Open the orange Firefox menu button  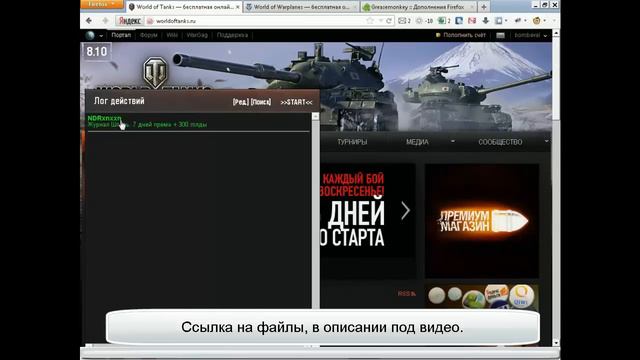(102, 4)
